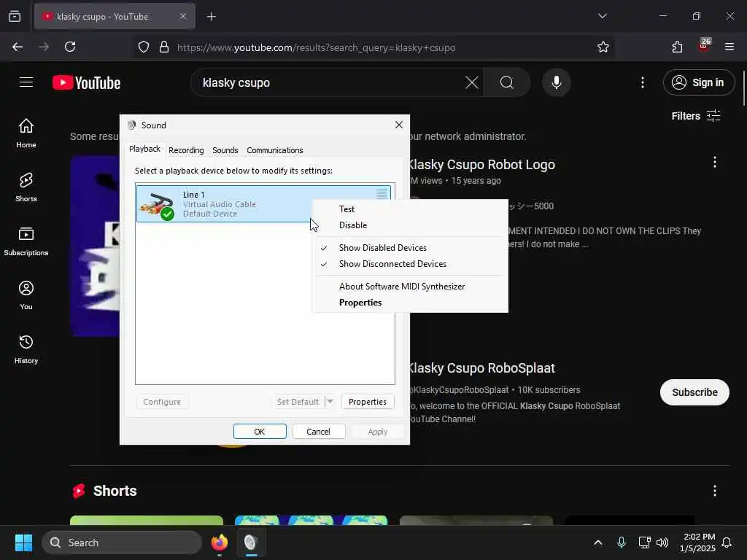Screen dimensions: 747x560
Task: Click the tracking protection shield icon
Action: [x=144, y=47]
